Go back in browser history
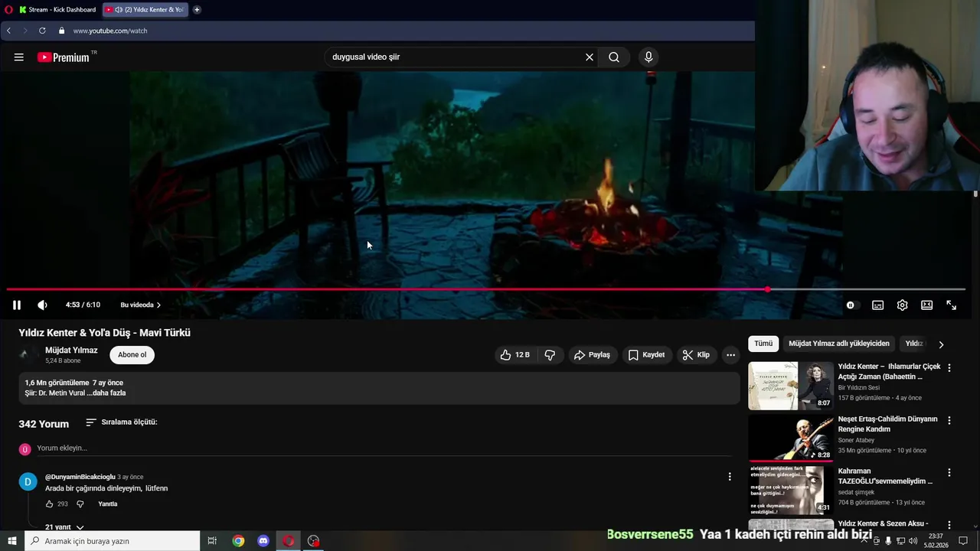Screen dimensions: 980x551 [8, 31]
